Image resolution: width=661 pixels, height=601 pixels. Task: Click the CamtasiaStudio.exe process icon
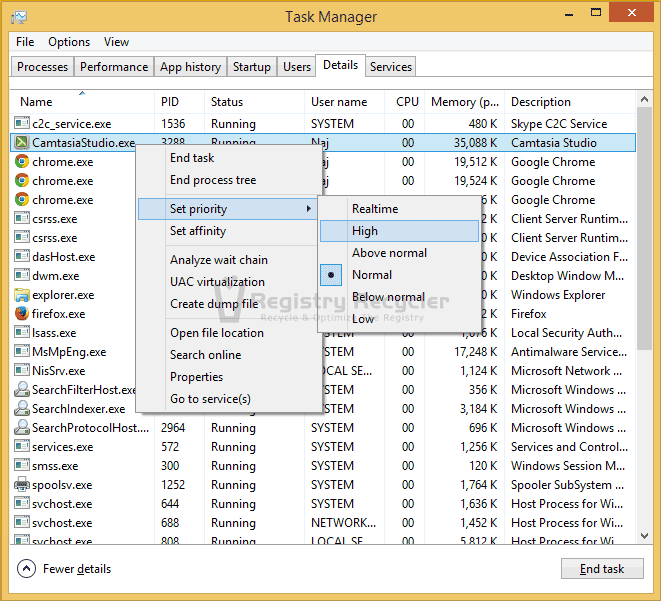pos(21,142)
